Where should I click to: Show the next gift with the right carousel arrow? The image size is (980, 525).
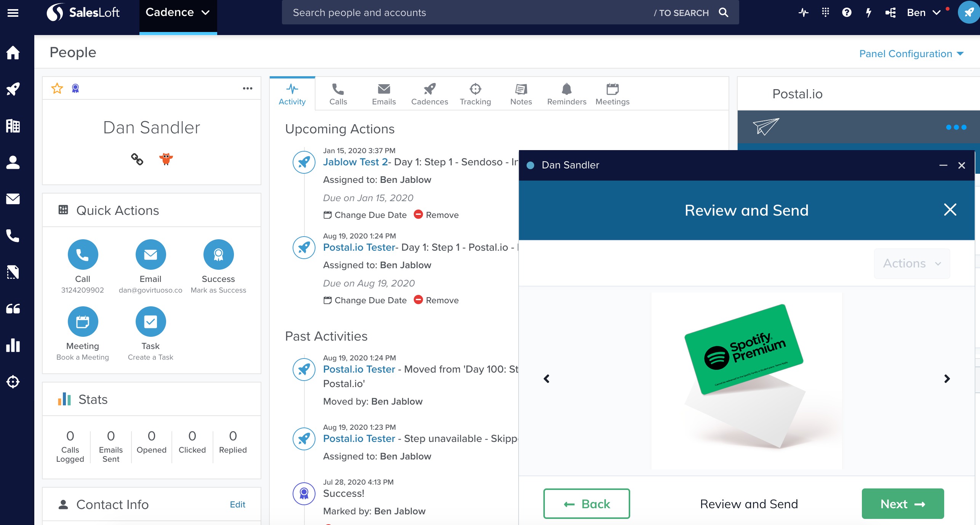tap(947, 379)
